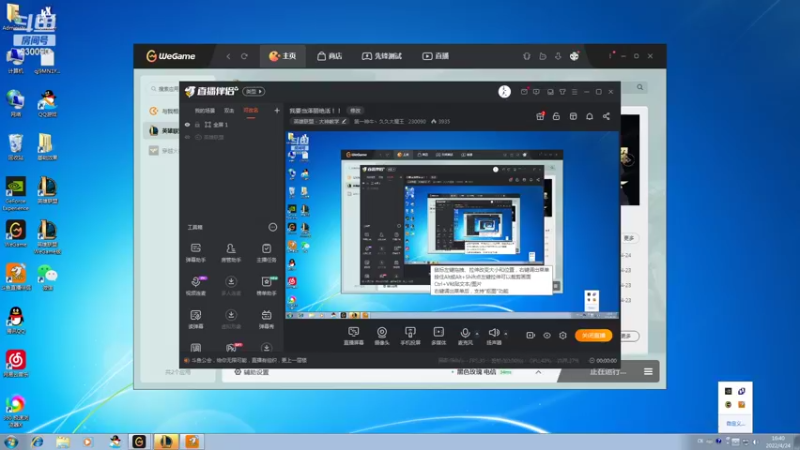The height and width of the screenshot is (450, 800).
Task: Select the red highlighted scene tab
Action: pyautogui.click(x=251, y=111)
